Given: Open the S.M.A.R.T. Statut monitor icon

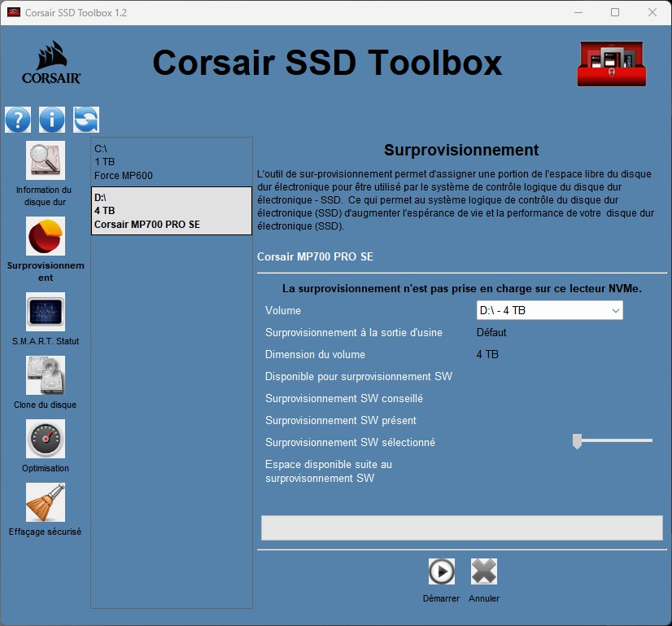Looking at the screenshot, I should click(46, 312).
